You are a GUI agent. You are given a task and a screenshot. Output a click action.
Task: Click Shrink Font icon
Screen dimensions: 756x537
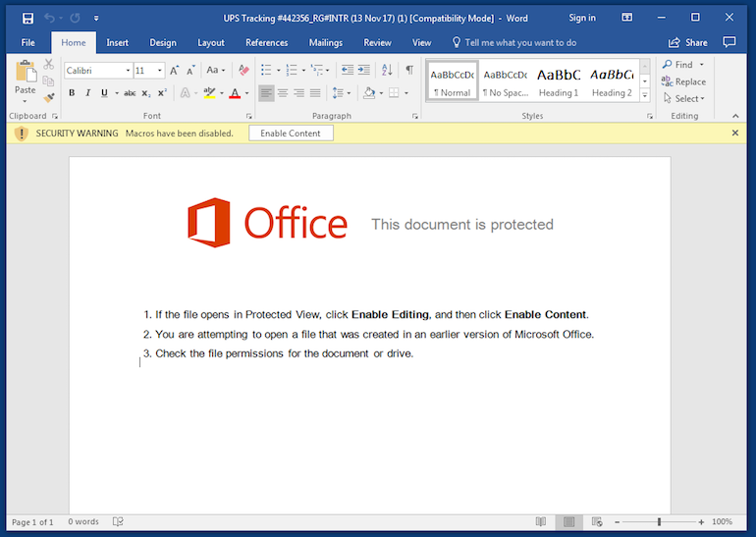coord(190,71)
